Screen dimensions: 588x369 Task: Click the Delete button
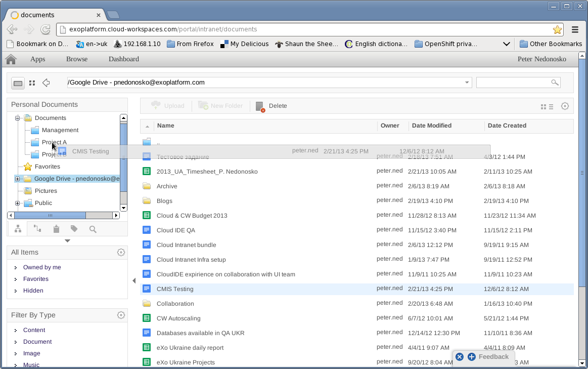[x=271, y=106]
